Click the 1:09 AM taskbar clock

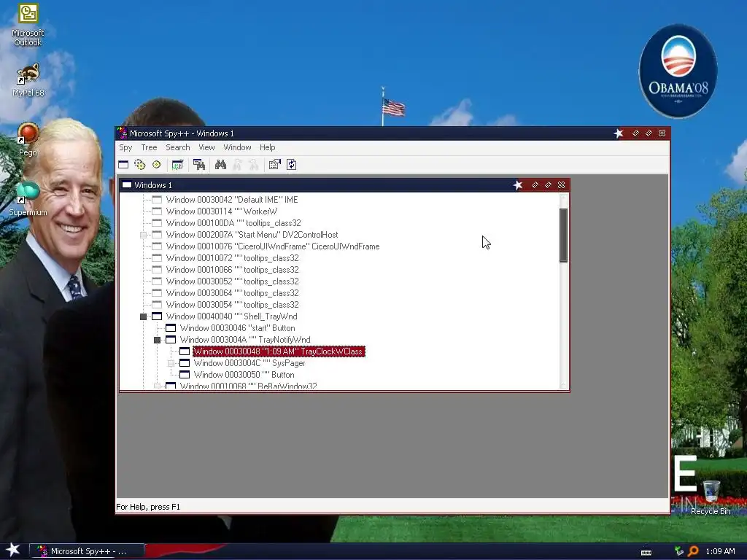(720, 551)
